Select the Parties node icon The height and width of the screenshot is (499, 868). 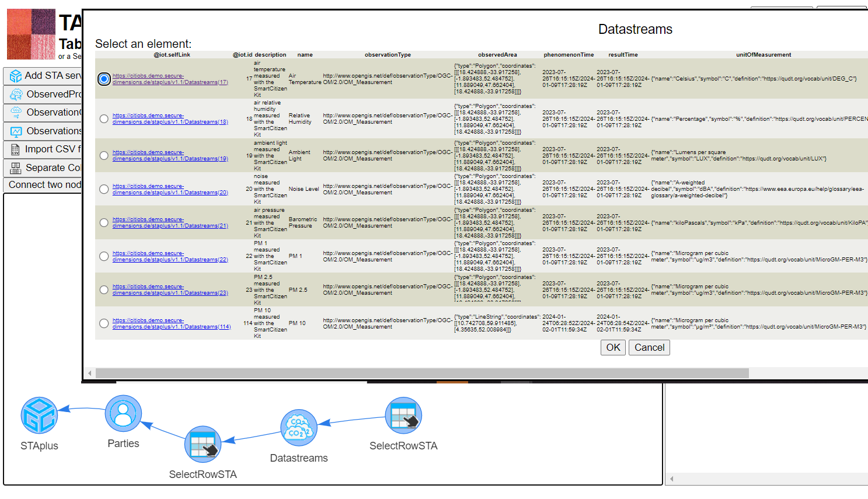coord(123,414)
